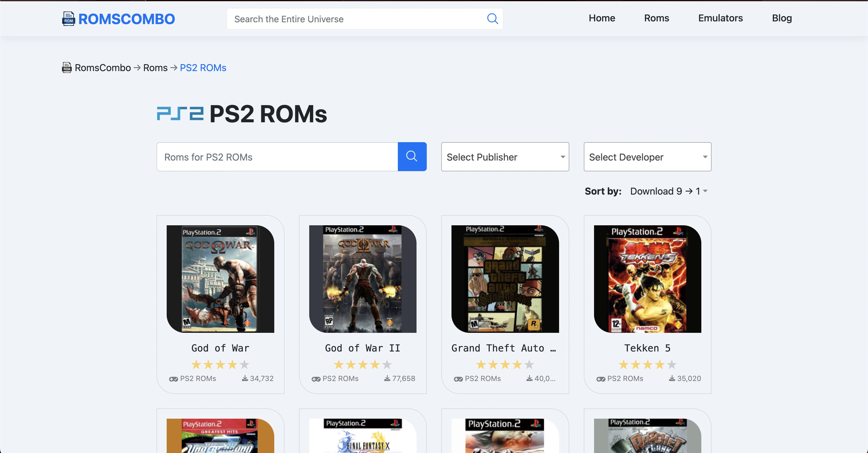868x453 pixels.
Task: Click download icon on God of War II card
Action: 387,378
